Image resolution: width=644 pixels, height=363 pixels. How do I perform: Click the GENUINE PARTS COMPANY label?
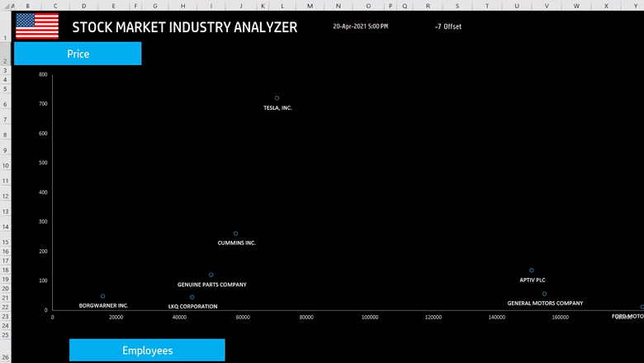click(x=212, y=285)
